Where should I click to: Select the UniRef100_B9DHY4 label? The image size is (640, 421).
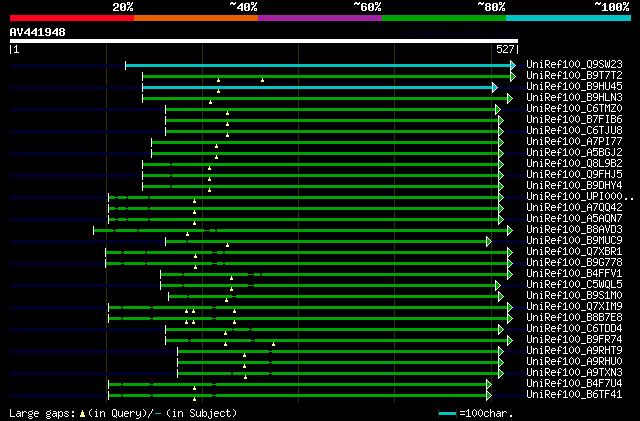[x=574, y=186]
